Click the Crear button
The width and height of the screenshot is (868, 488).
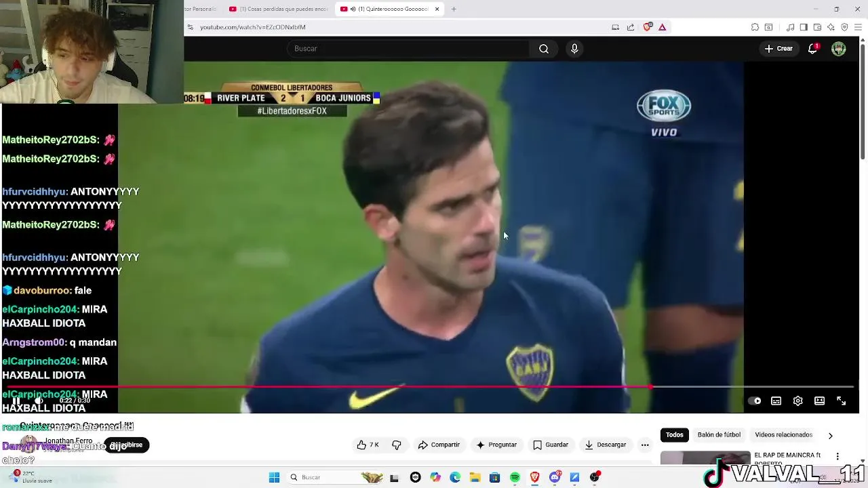(x=778, y=49)
